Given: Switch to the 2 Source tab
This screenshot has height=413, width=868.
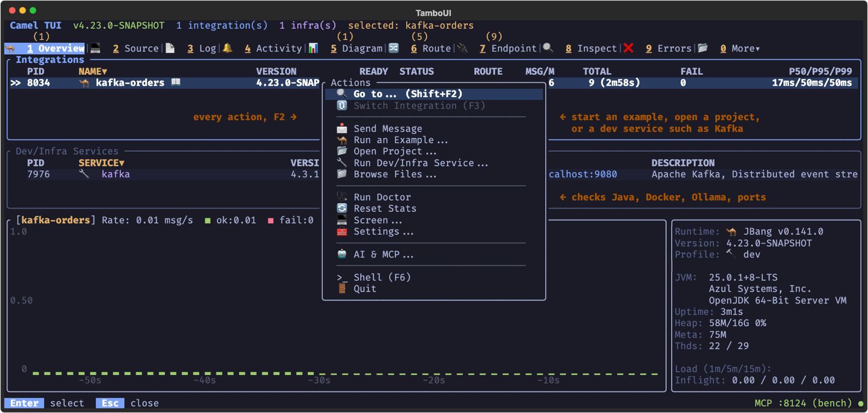Looking at the screenshot, I should (x=136, y=48).
